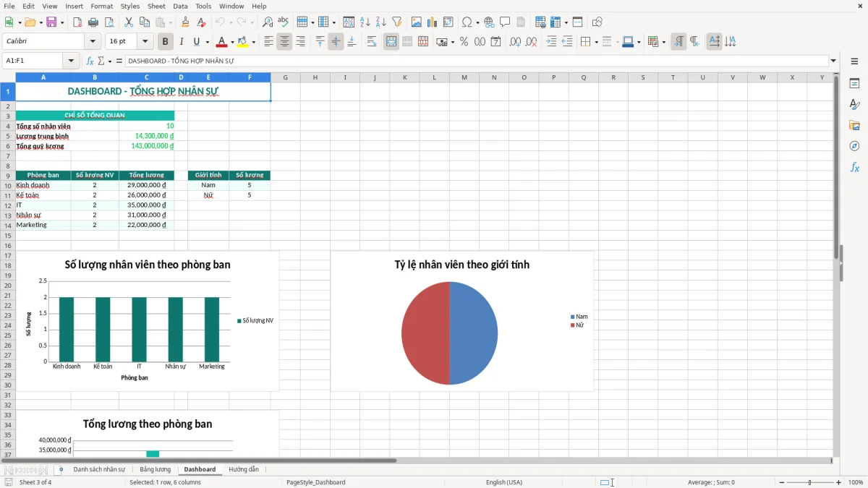
Task: Run the spelling check
Action: pyautogui.click(x=284, y=22)
